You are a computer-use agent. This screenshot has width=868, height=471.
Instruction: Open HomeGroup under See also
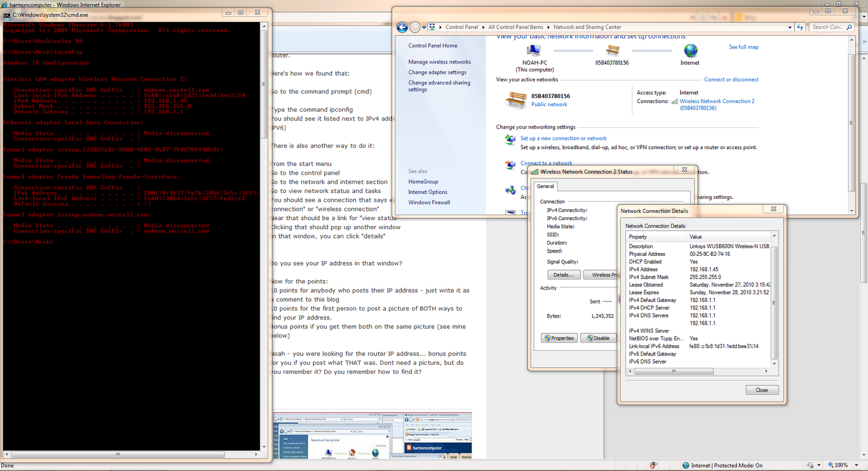[x=423, y=182]
